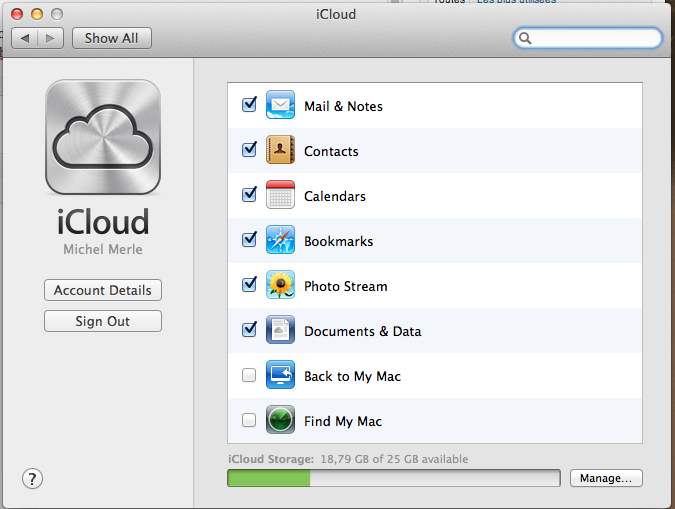The width and height of the screenshot is (675, 509).
Task: Click the iCloud Storage available text
Action: pos(348,459)
